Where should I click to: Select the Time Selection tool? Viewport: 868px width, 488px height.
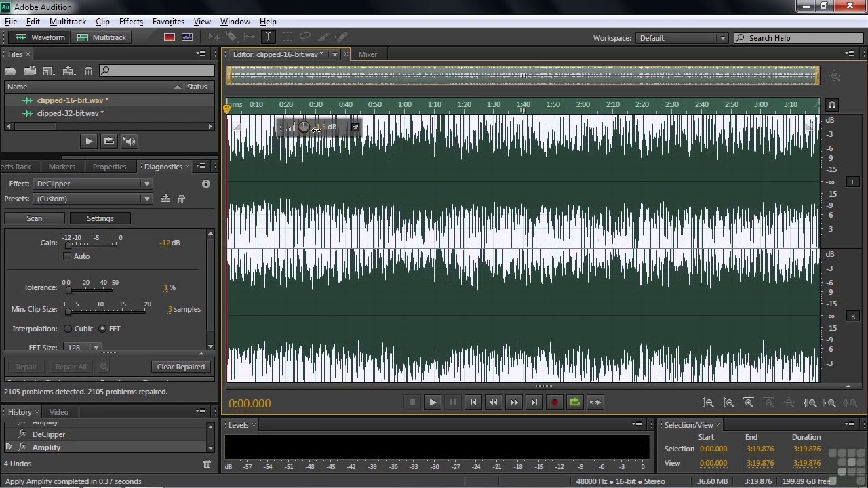[x=268, y=37]
